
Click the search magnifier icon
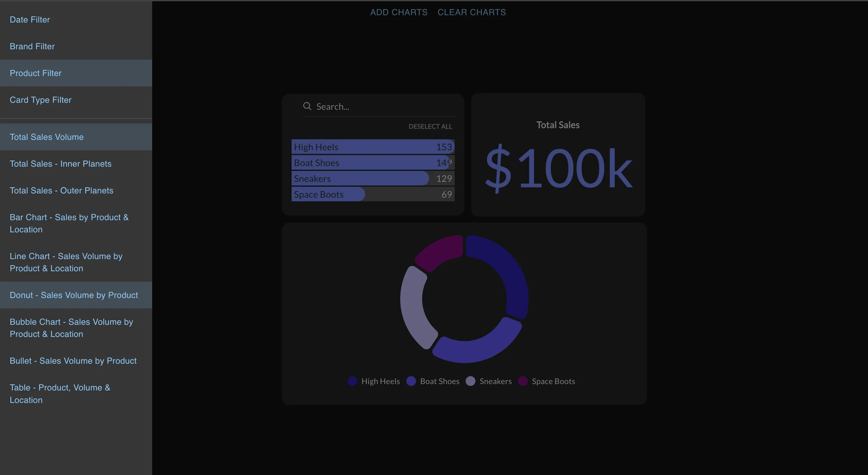click(307, 106)
